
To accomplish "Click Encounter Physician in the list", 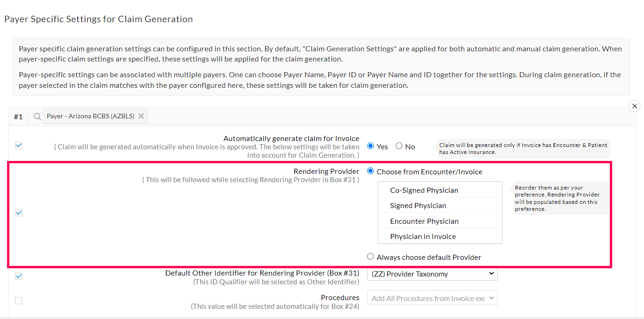I will (x=424, y=221).
